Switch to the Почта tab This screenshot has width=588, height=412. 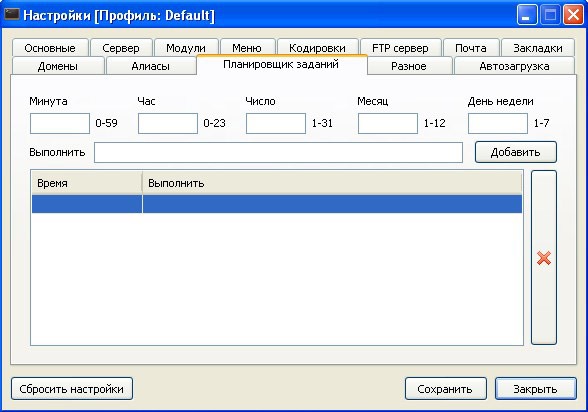click(471, 48)
